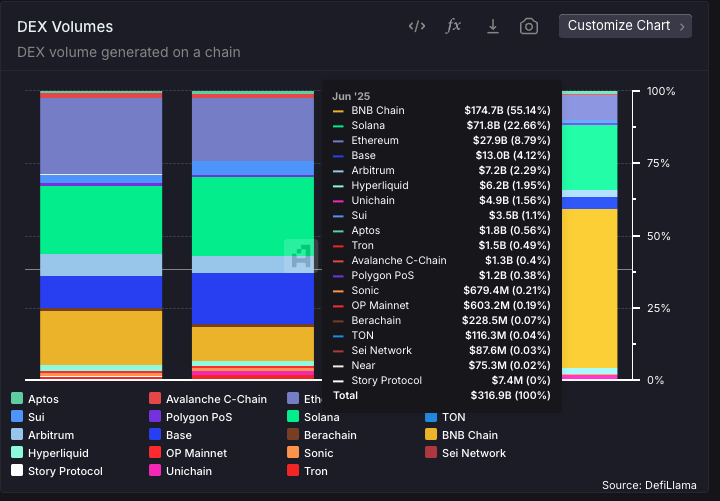Click the Ethereum $27.9B (8.79%) value
Viewport: 720px width, 501px height.
[x=512, y=140]
